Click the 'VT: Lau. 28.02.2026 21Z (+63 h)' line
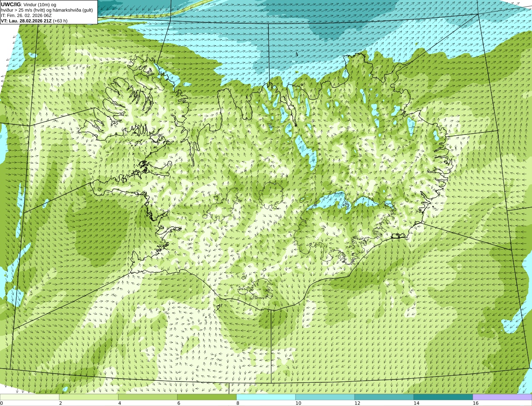532x406 pixels. 34,21
